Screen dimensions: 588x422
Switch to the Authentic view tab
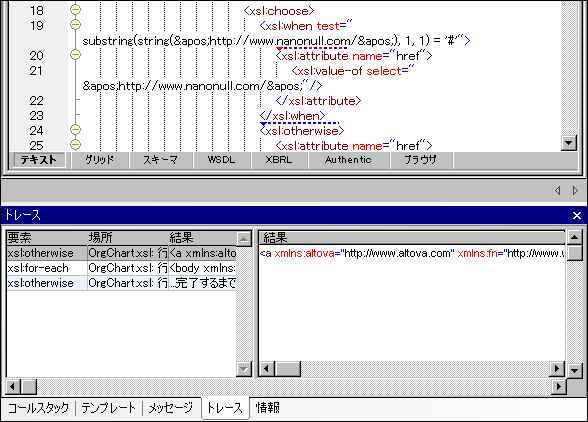(x=348, y=160)
